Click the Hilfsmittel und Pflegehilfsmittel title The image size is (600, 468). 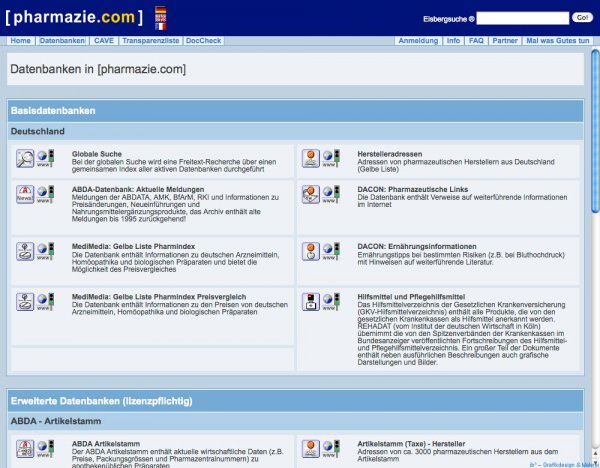point(411,297)
